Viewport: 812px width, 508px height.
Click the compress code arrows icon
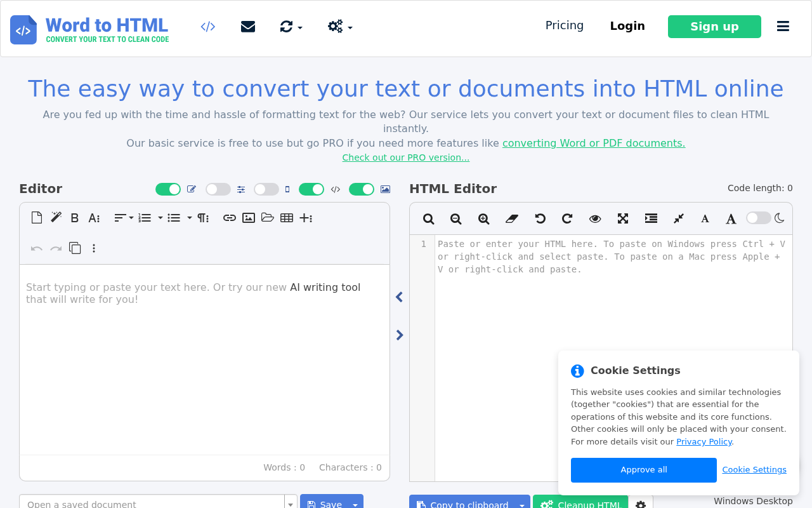pyautogui.click(x=679, y=218)
